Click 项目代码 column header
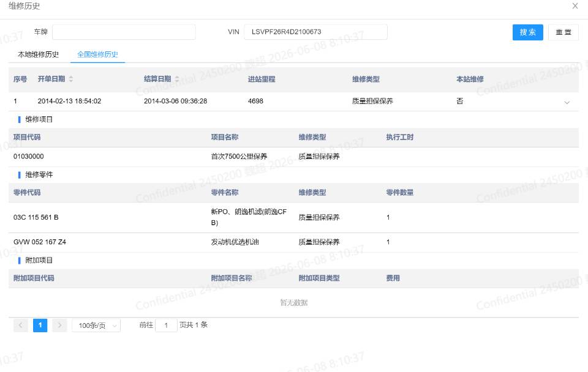The height and width of the screenshot is (372, 588). tap(27, 137)
